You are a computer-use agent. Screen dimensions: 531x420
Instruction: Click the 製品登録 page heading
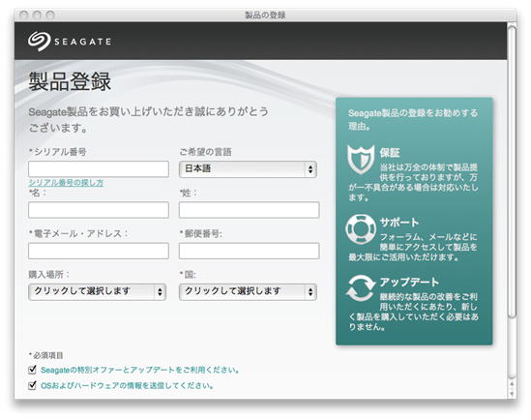70,81
